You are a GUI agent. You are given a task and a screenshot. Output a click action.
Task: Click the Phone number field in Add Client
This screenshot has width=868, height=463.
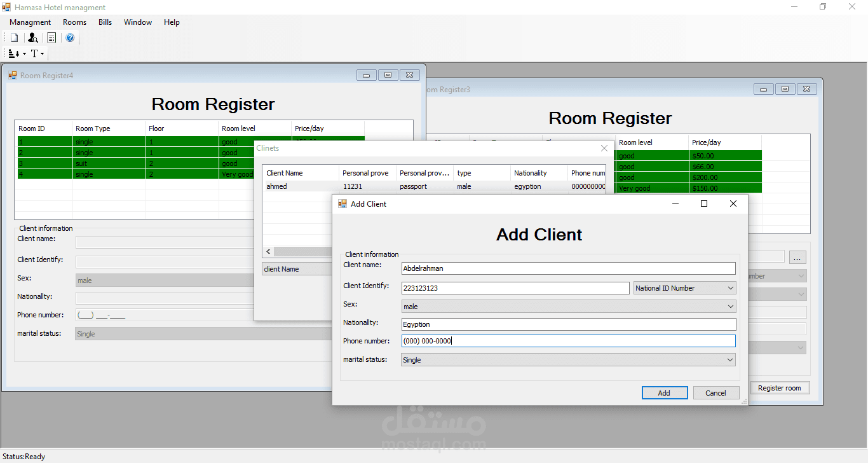pyautogui.click(x=569, y=341)
